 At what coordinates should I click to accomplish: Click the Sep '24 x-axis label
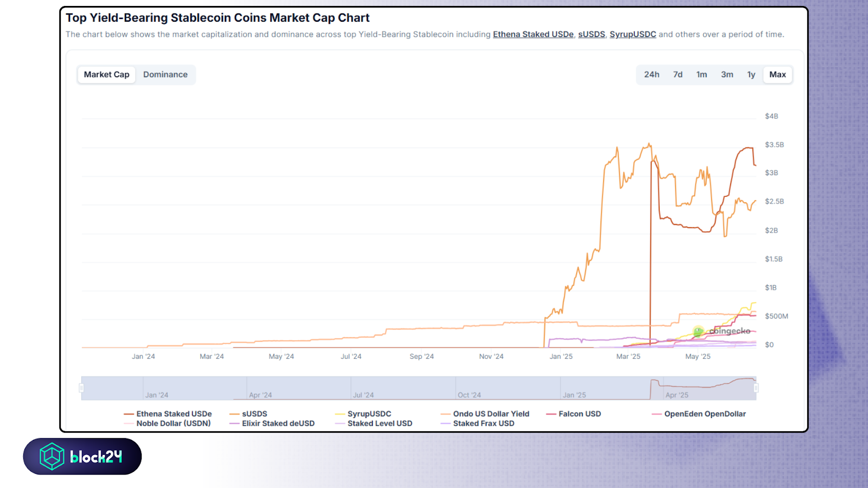422,356
